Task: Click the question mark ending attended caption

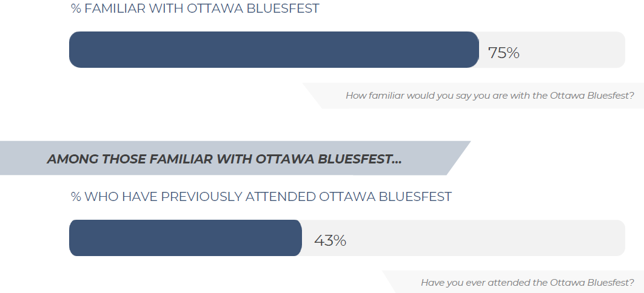Action: click(631, 282)
